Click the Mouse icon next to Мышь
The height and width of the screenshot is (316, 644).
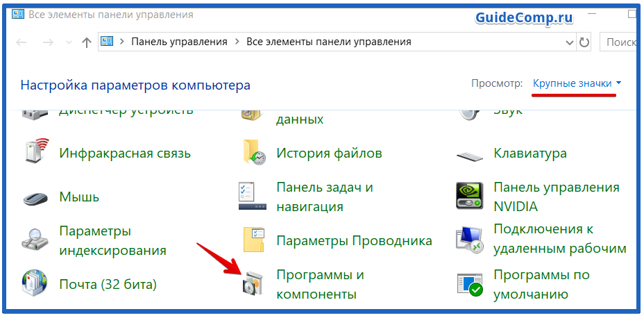pyautogui.click(x=35, y=199)
